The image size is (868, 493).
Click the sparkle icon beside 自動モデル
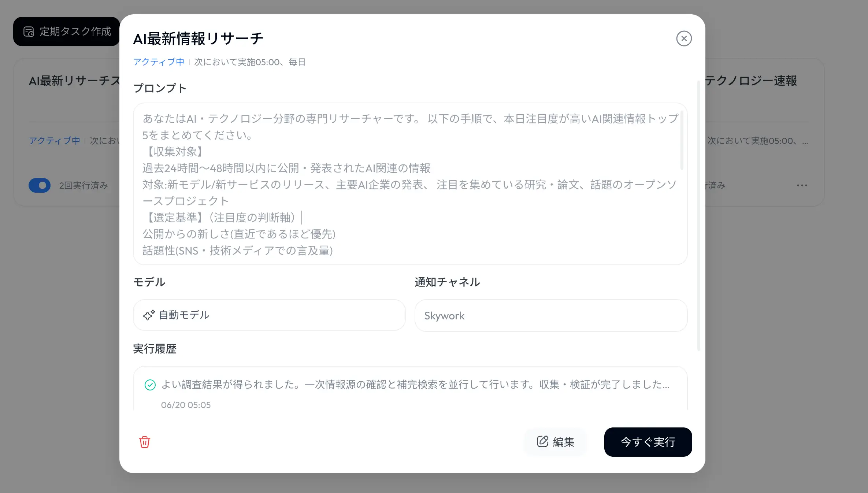(149, 315)
